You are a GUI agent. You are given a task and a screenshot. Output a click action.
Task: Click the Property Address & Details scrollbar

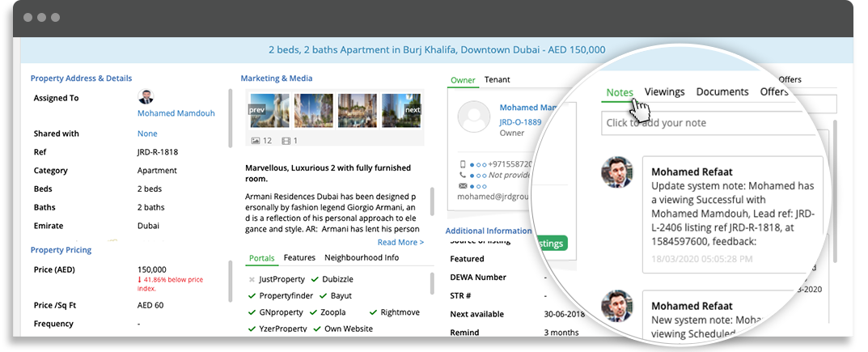click(231, 118)
